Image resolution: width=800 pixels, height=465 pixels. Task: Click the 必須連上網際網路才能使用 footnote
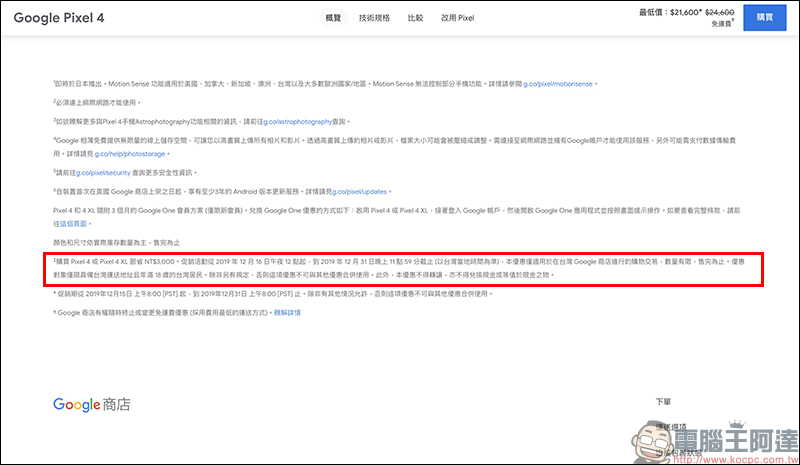tap(96, 103)
